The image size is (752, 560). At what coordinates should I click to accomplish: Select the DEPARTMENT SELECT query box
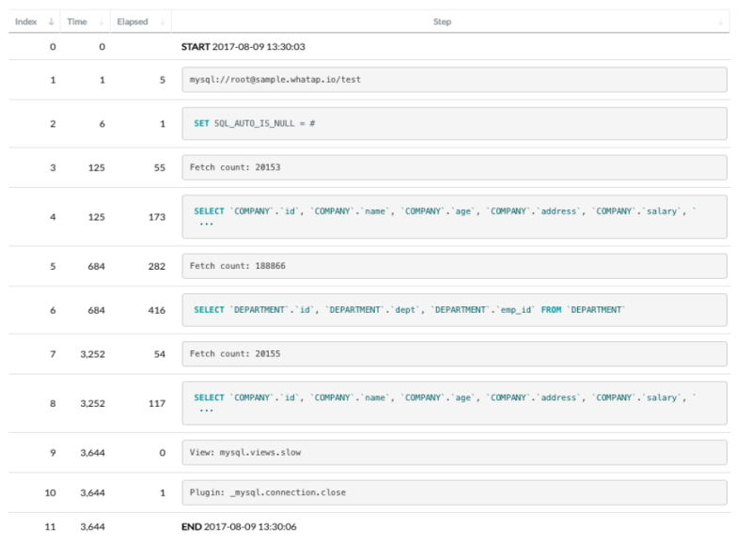454,310
